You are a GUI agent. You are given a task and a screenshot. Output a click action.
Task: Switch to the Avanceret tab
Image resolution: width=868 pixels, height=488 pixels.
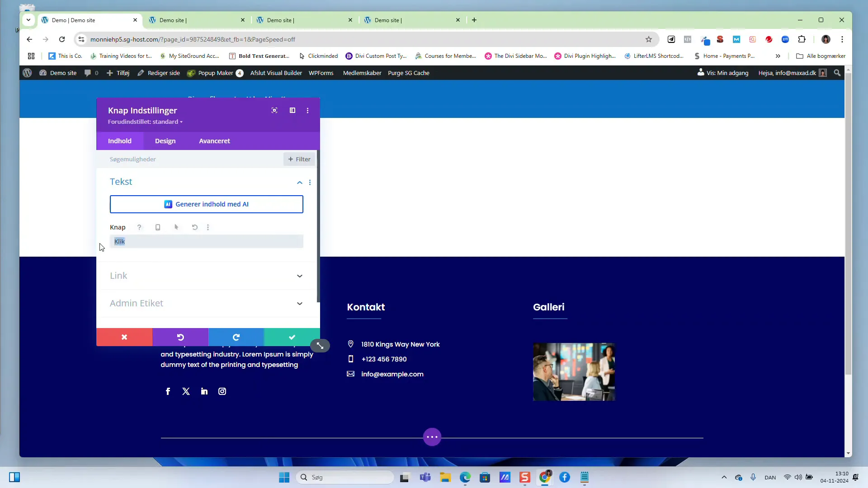pos(214,141)
